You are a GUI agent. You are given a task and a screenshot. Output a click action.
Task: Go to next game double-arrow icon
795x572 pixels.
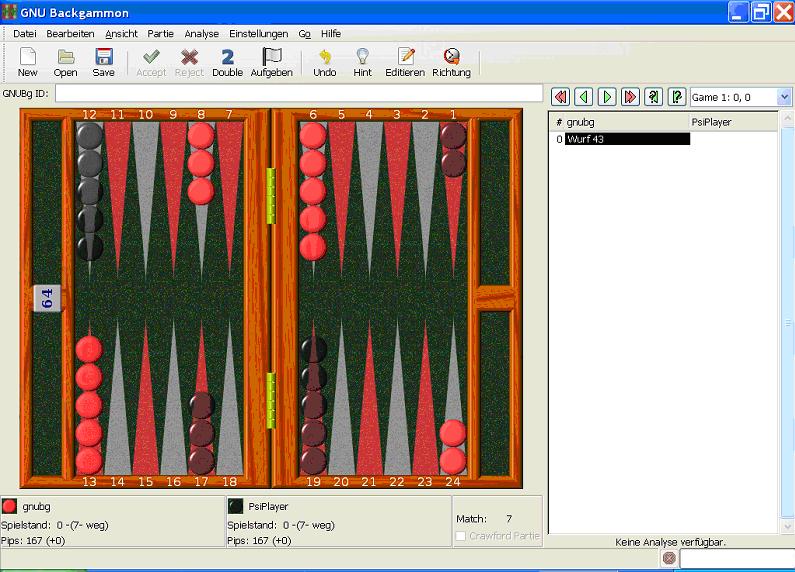[630, 96]
